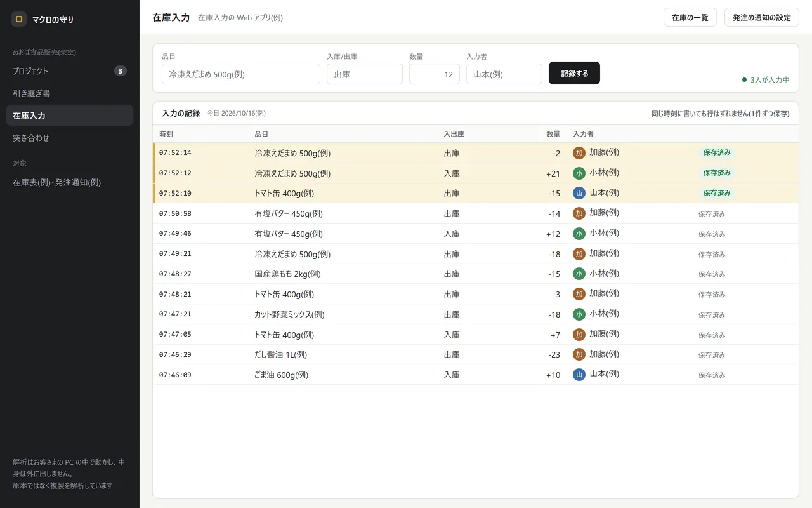
Task: Click 小林 avatar in the 07:52:12 row
Action: (x=579, y=173)
